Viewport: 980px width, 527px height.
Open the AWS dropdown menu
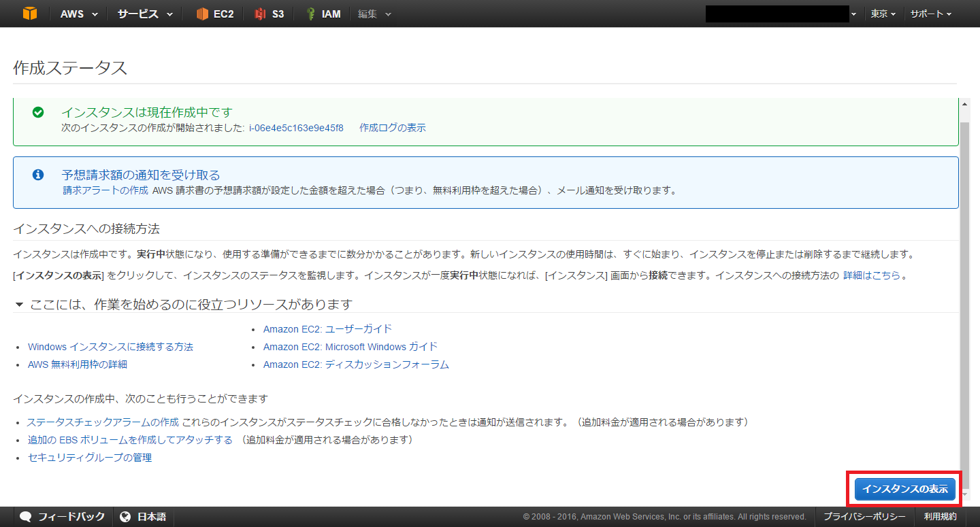coord(79,14)
